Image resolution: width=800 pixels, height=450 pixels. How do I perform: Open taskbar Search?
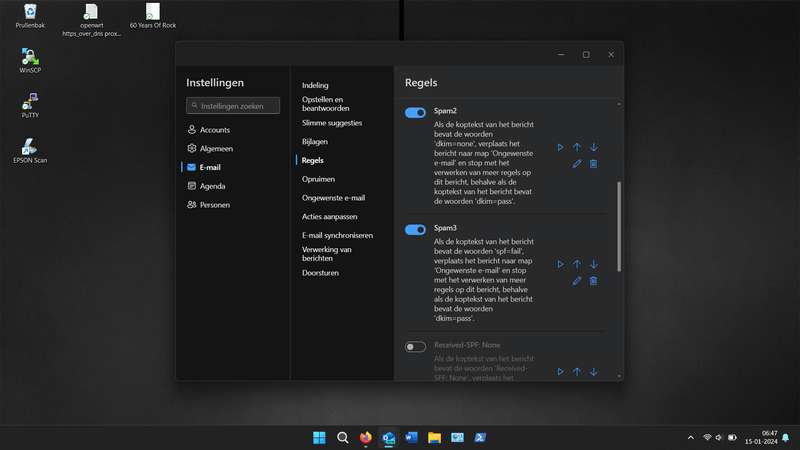342,438
